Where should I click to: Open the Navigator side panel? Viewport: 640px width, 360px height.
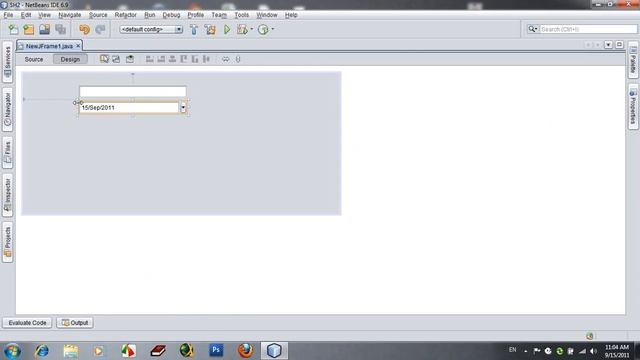point(7,109)
